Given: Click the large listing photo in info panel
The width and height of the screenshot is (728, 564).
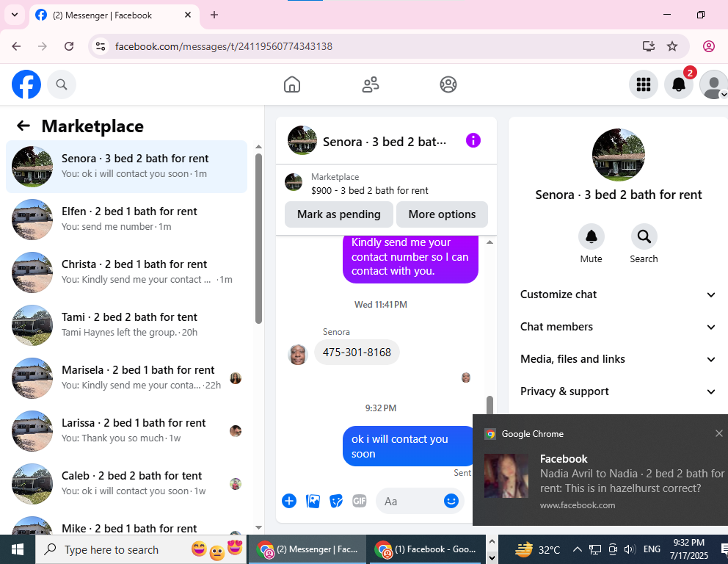Looking at the screenshot, I should pyautogui.click(x=619, y=155).
